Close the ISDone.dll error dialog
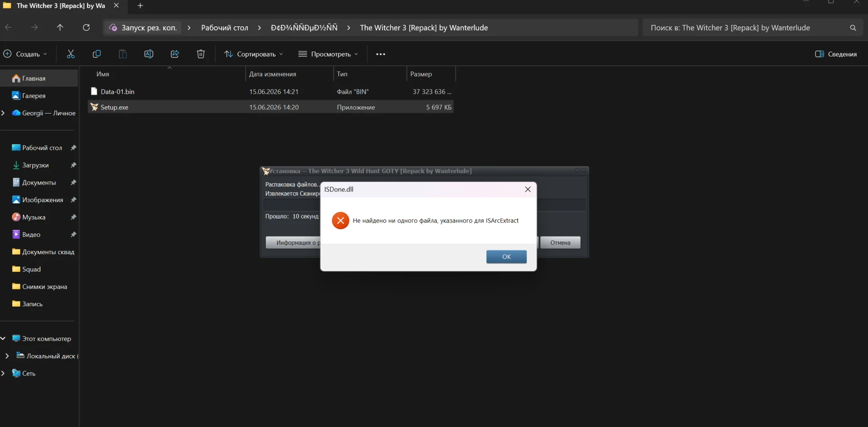 tap(528, 190)
